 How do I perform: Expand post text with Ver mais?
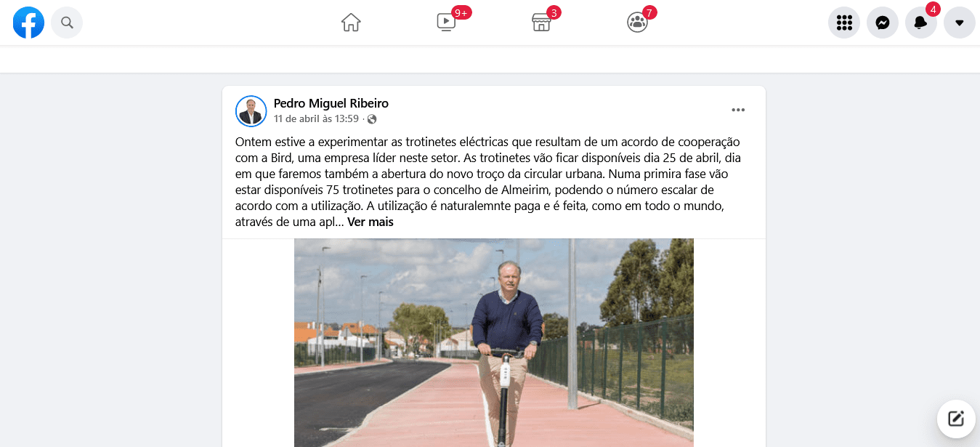click(370, 222)
